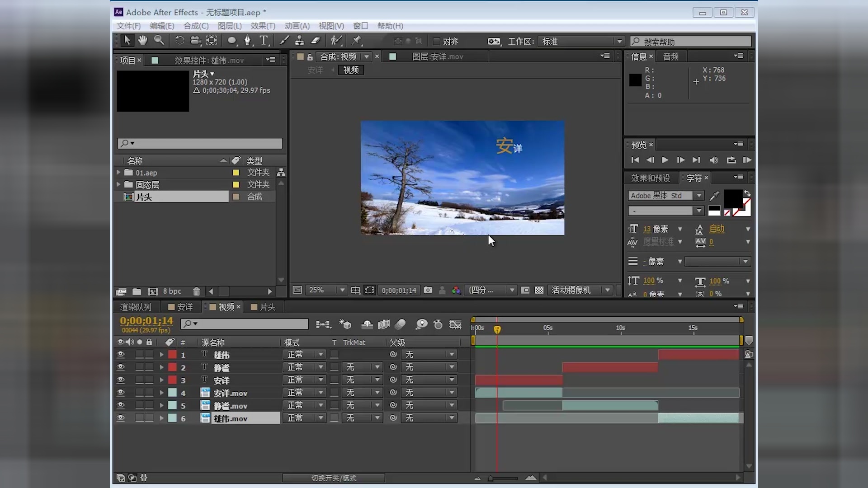Open the Adobe 黑体 Std font dropdown
The image size is (868, 488).
point(666,196)
